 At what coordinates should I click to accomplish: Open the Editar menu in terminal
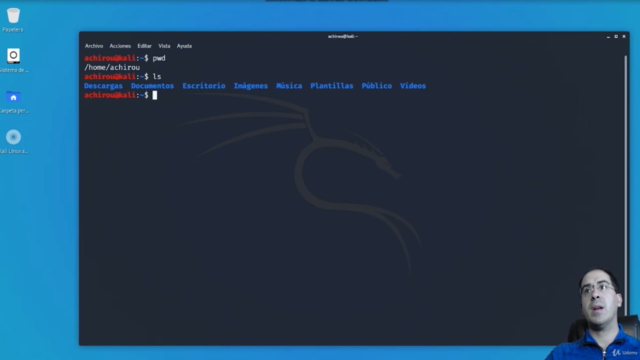144,46
